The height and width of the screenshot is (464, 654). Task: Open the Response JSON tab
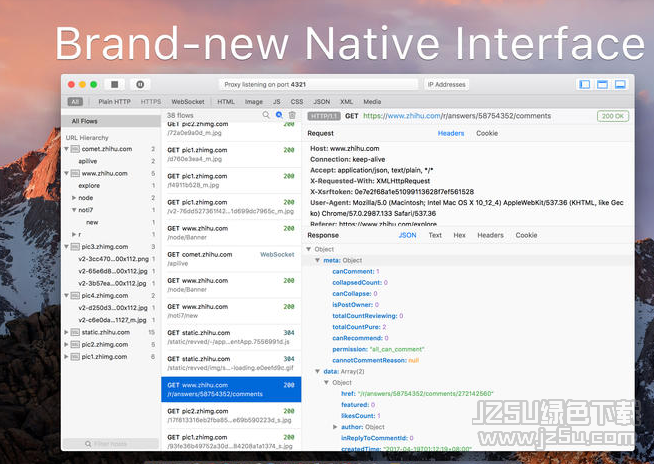(x=407, y=235)
